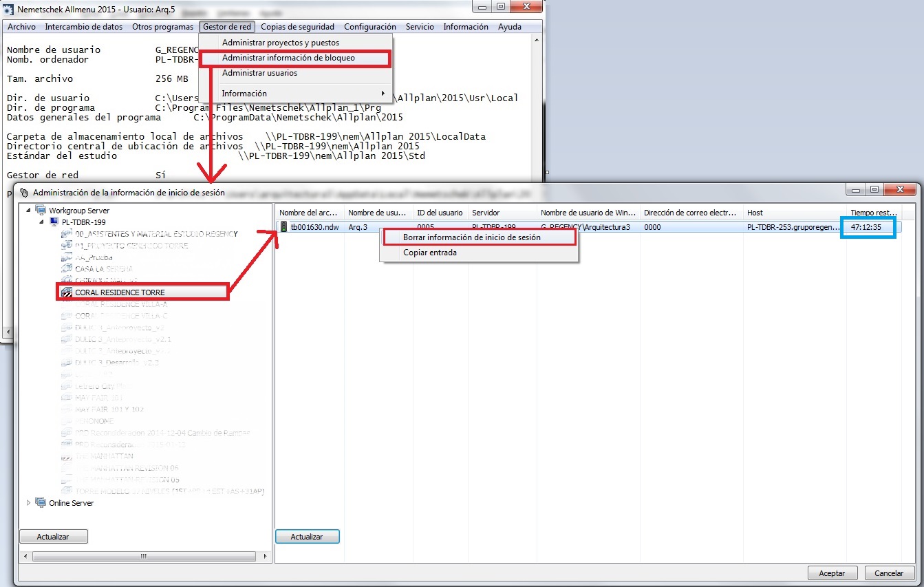This screenshot has width=924, height=587.
Task: Open Copias de seguridad menu
Action: (x=298, y=27)
